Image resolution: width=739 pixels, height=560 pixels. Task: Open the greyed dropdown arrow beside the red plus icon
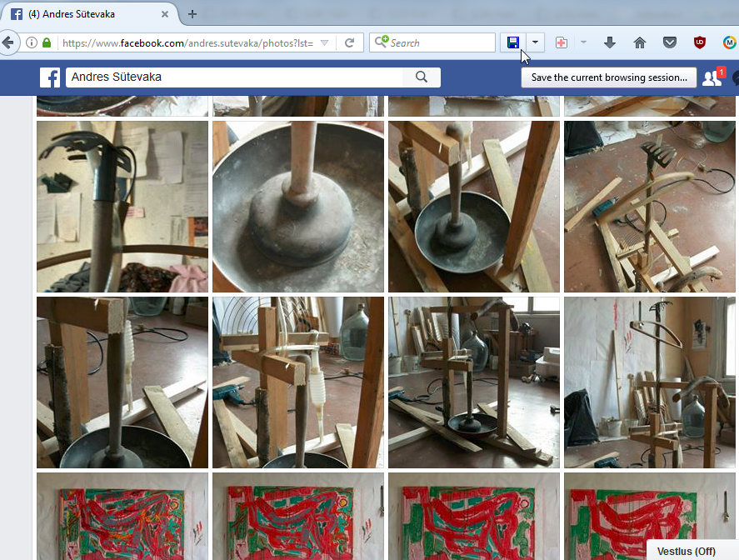pyautogui.click(x=583, y=42)
